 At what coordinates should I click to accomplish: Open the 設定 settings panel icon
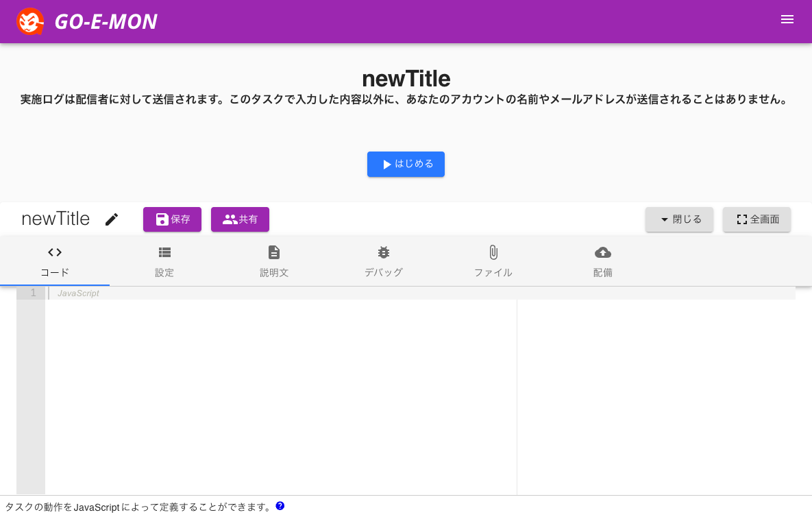click(164, 252)
